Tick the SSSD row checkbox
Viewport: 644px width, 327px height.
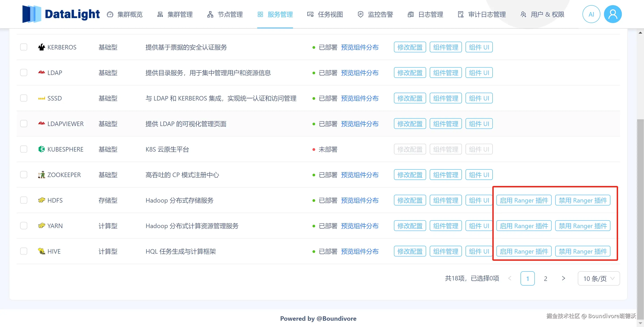tap(24, 98)
